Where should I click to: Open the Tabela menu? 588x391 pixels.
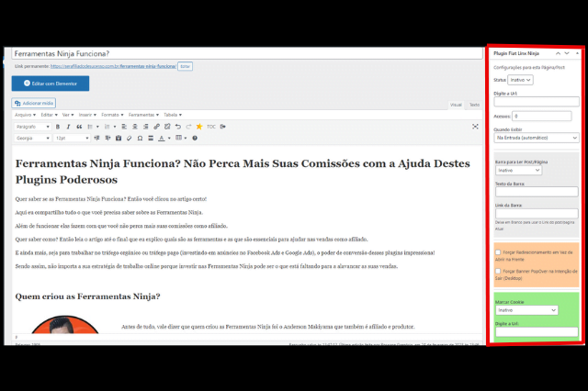point(173,115)
